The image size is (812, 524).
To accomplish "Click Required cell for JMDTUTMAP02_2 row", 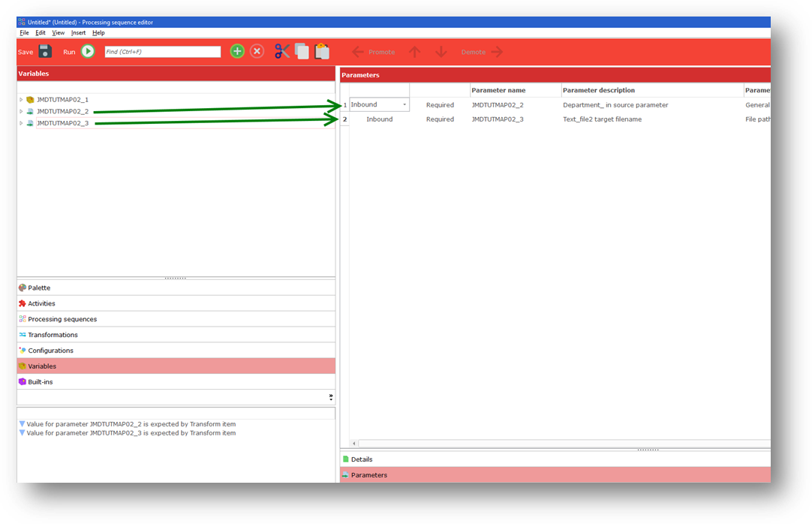I will point(440,104).
